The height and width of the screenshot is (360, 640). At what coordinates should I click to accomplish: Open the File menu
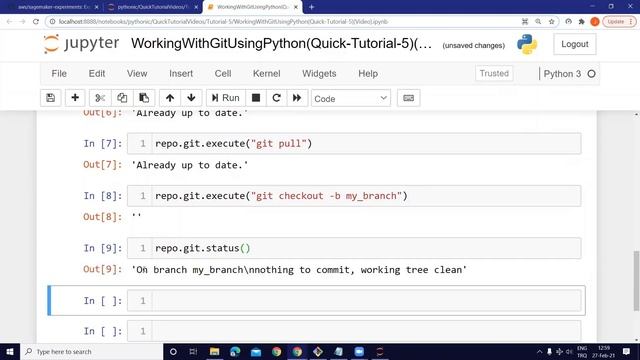[x=59, y=73]
